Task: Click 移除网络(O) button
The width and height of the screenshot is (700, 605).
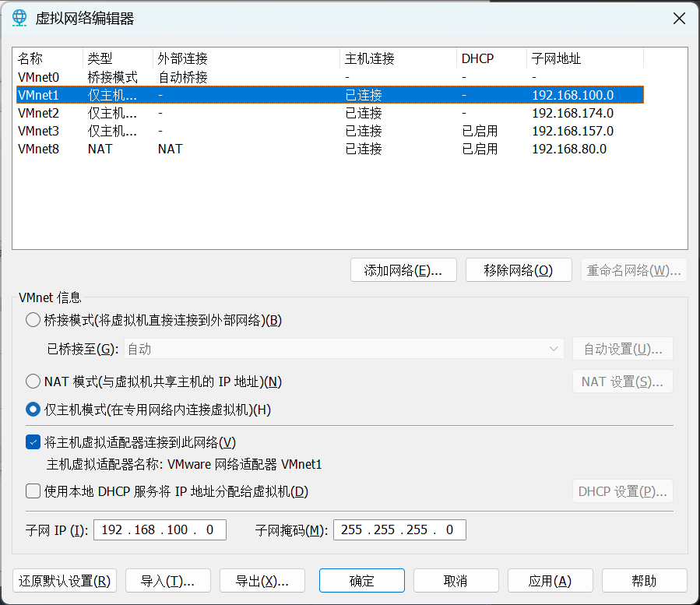Action: click(x=519, y=270)
